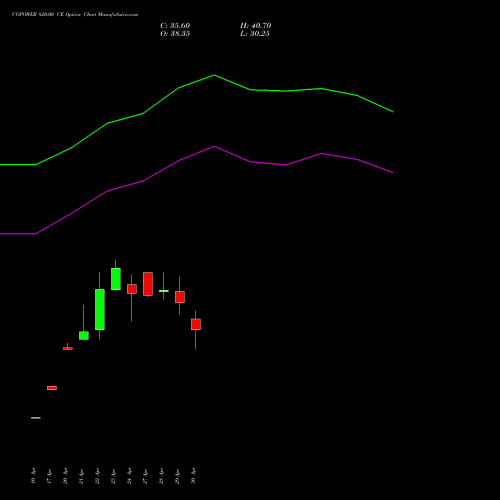Select the 17 Apr date label
Viewport: 500px width, 500px height.
pos(49,476)
